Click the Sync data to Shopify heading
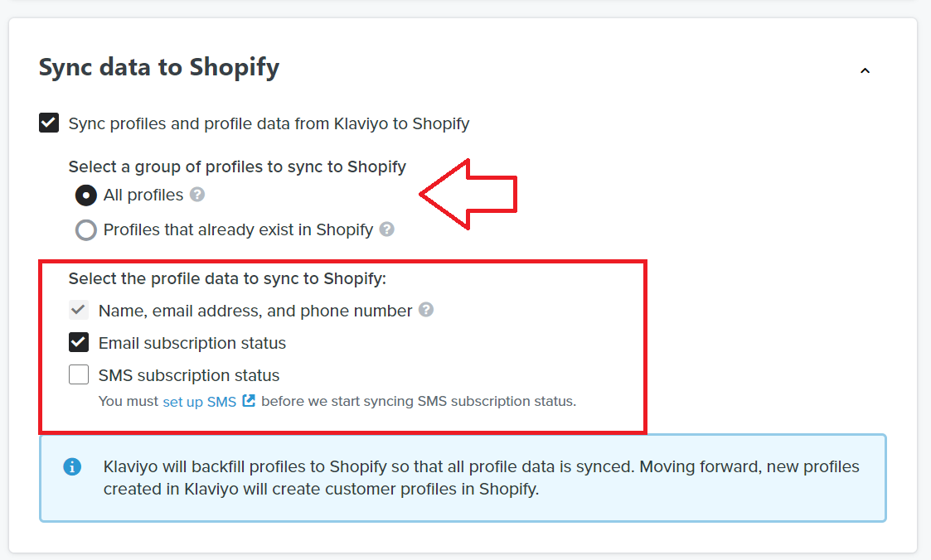The width and height of the screenshot is (931, 560). (x=159, y=68)
